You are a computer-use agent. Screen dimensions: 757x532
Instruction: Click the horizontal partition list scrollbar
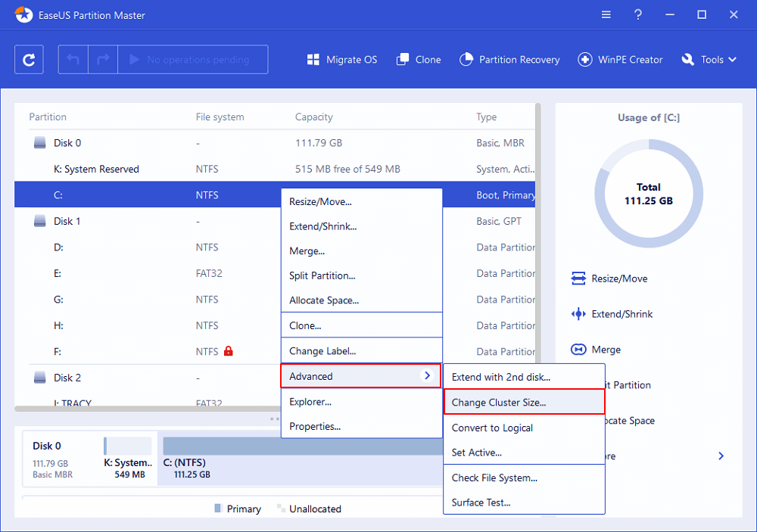click(x=148, y=409)
